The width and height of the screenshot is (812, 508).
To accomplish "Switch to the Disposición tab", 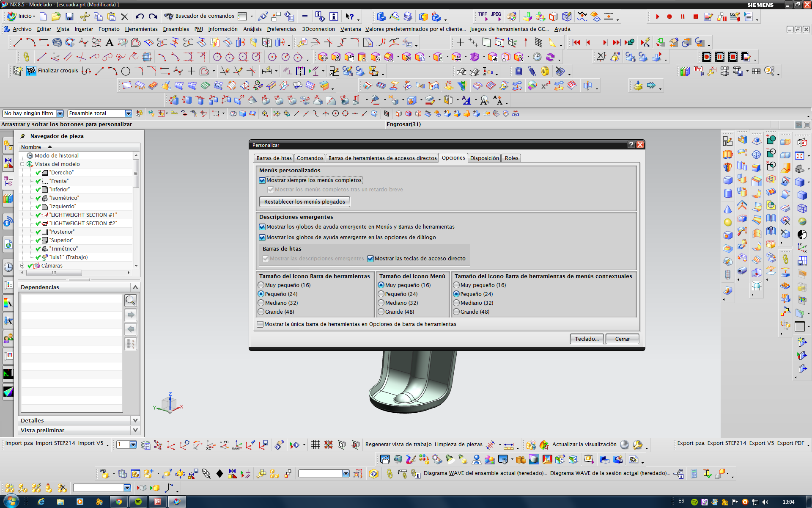I will (x=485, y=158).
